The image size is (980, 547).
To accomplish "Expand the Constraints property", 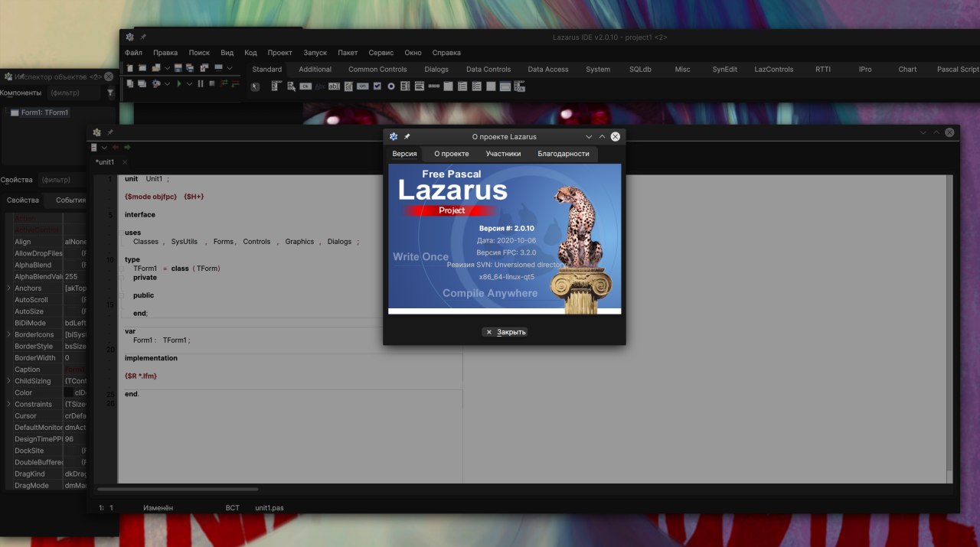I will (x=8, y=404).
